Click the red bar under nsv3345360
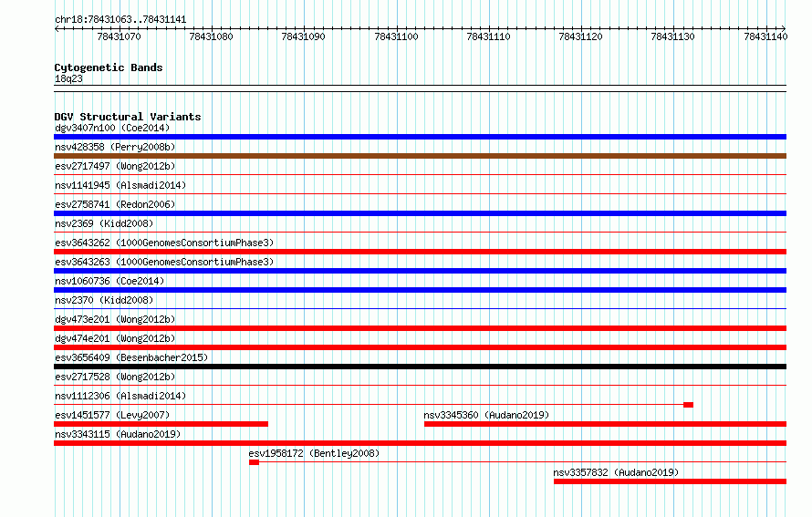Viewport: 812px width, 517px height. 606,424
